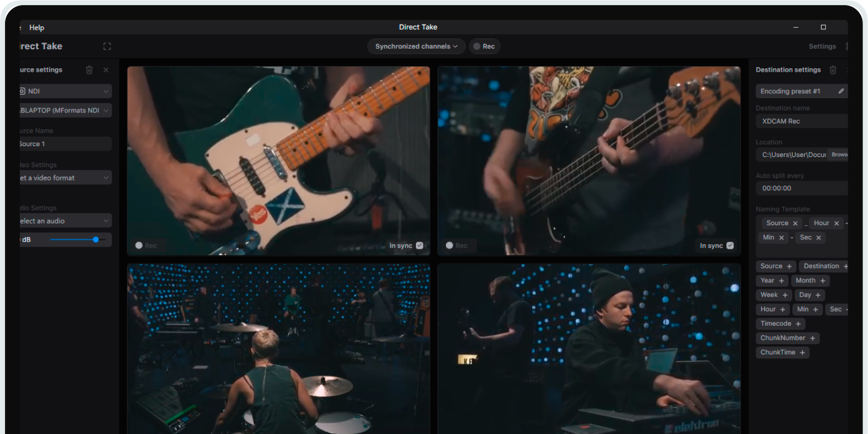Open Synchronized channels dropdown
The image size is (868, 434).
coord(417,46)
